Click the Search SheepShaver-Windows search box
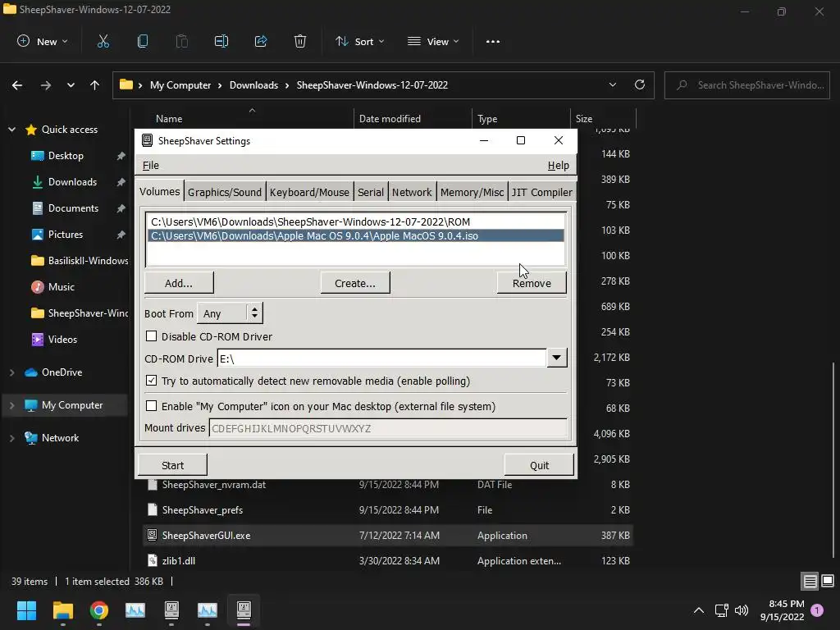Image resolution: width=840 pixels, height=630 pixels. (x=746, y=85)
